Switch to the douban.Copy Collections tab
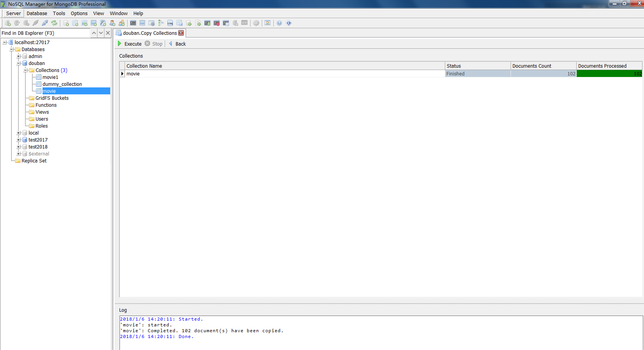Screen dimensions: 644x350 pos(149,33)
